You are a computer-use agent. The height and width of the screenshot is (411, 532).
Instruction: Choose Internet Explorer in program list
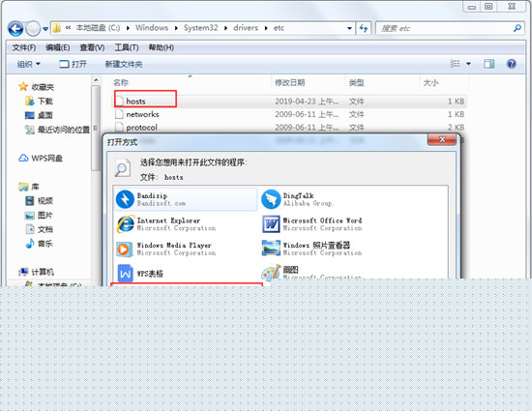click(x=186, y=223)
